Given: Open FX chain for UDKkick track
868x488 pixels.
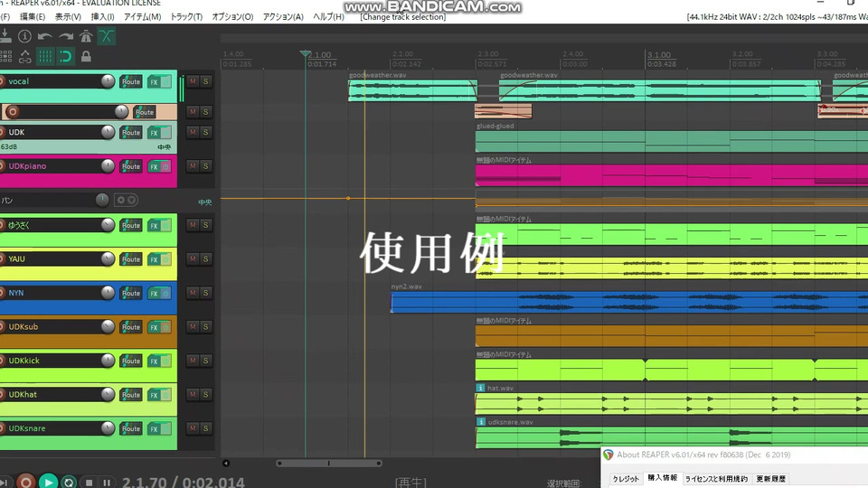Looking at the screenshot, I should pos(154,361).
